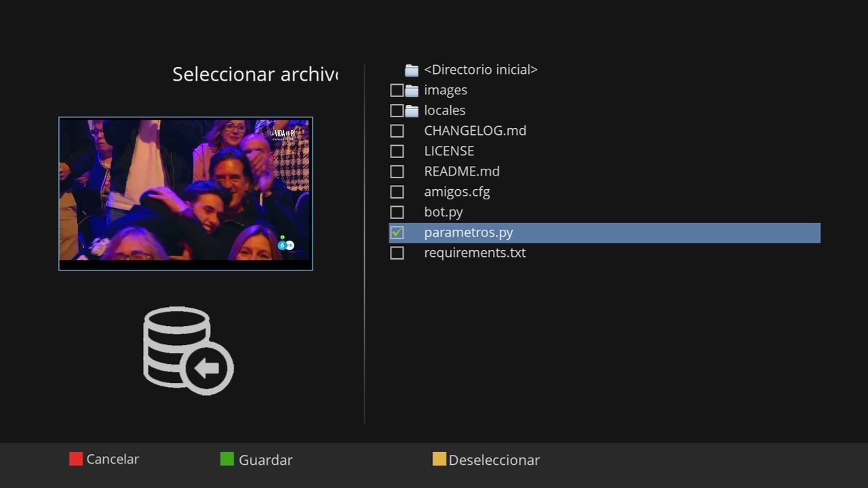The width and height of the screenshot is (868, 488).
Task: Click the Cancelar button label
Action: (113, 459)
